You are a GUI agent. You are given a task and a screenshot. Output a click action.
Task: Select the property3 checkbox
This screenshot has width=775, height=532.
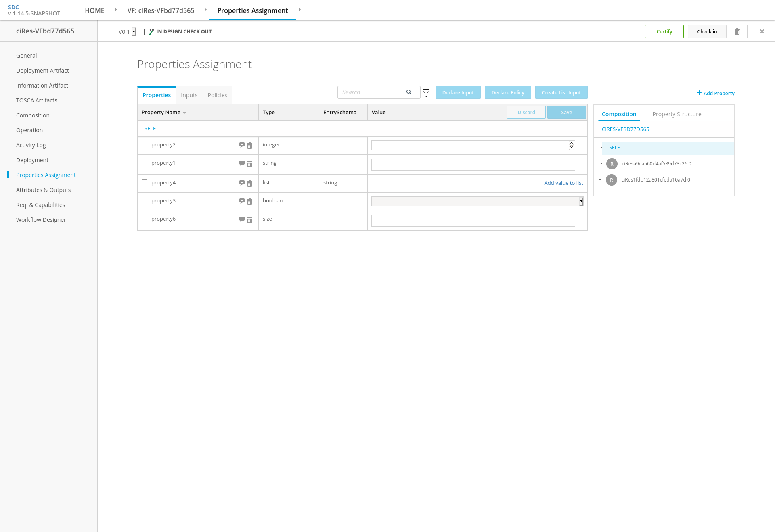pos(145,200)
